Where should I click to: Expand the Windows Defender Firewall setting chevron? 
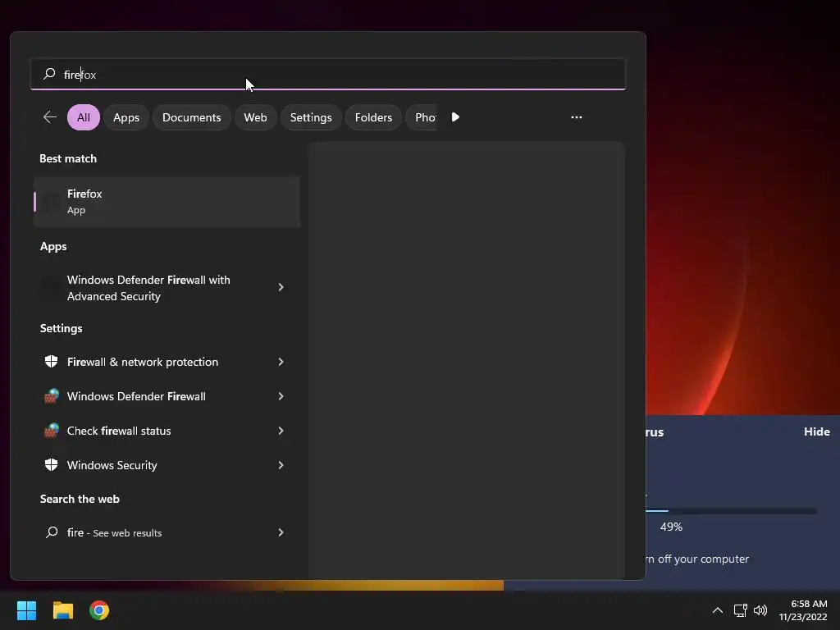coord(281,396)
